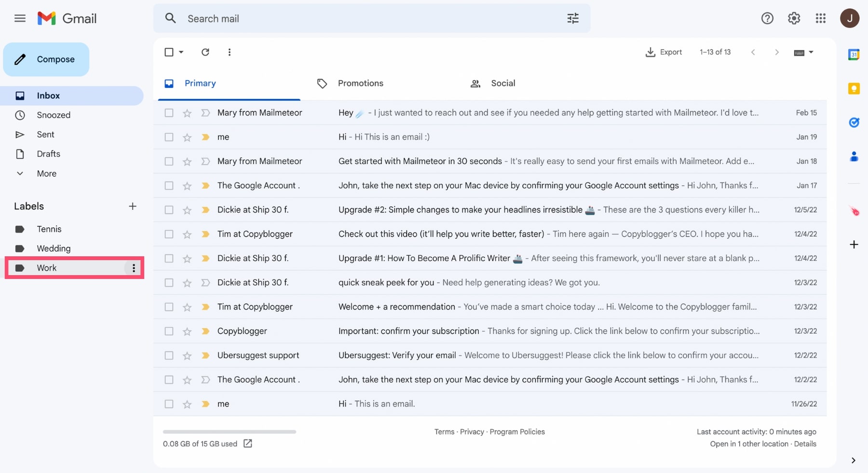868x473 pixels.
Task: Switch to the Promotions tab
Action: 360,83
